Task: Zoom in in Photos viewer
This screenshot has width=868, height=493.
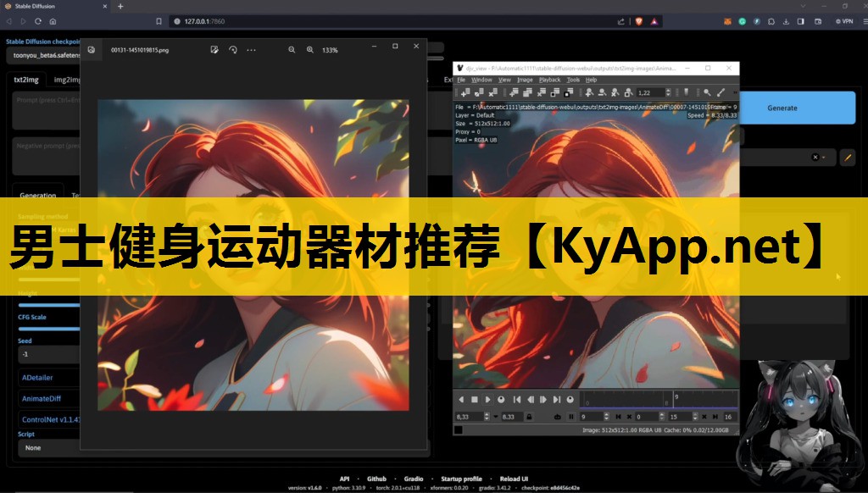Action: click(x=310, y=50)
